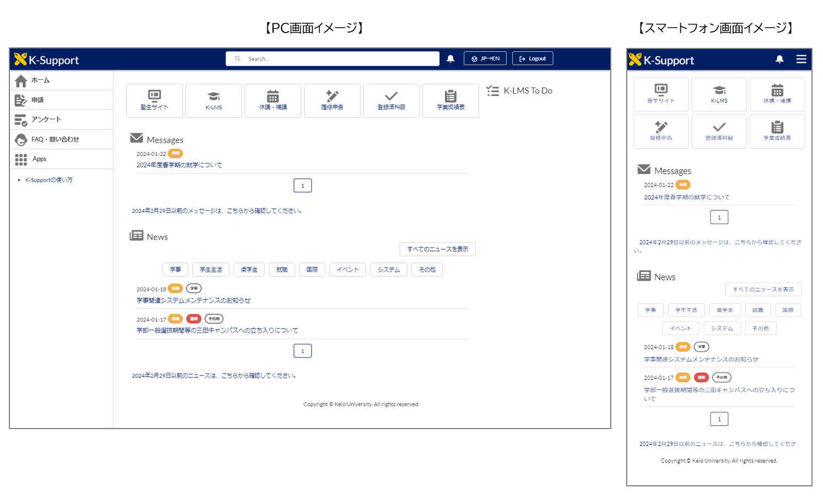Toggle the システム news filter chip

(x=389, y=269)
